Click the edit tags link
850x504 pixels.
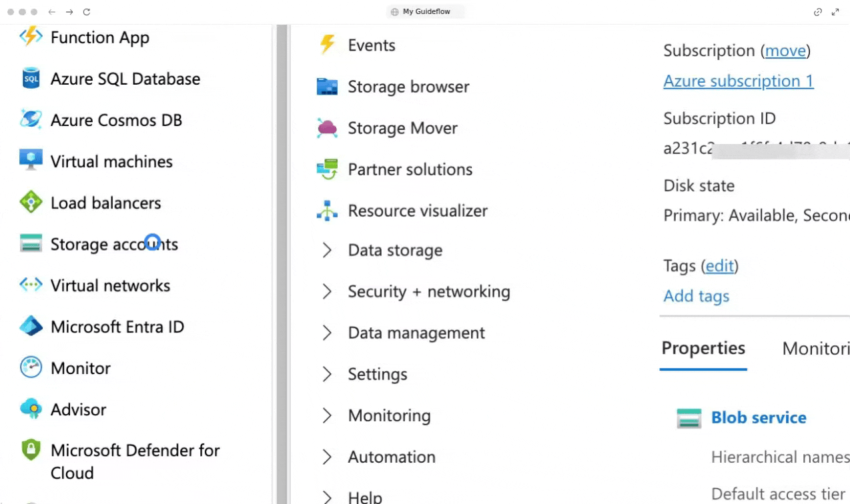(720, 266)
